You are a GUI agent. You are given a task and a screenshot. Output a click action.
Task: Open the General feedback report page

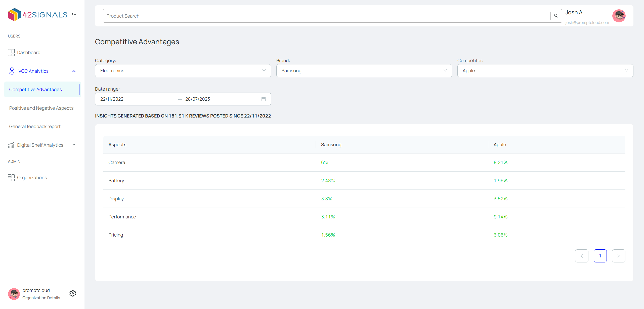click(x=35, y=126)
